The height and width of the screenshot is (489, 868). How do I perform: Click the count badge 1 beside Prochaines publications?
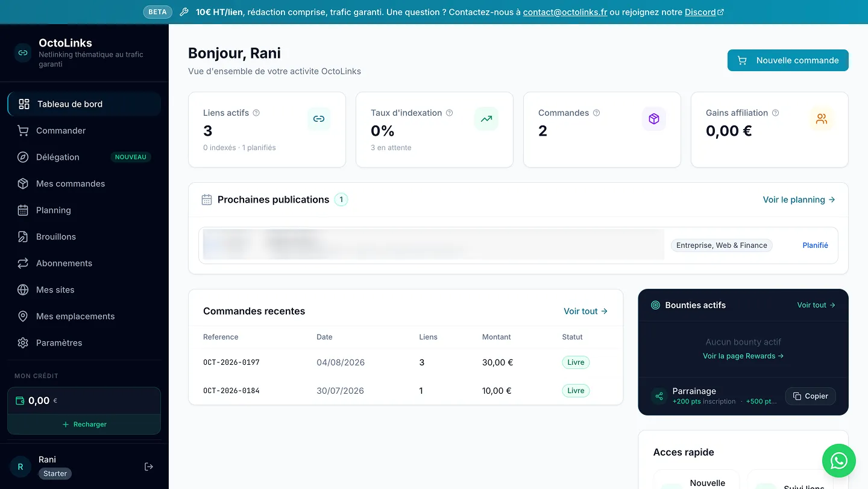[x=341, y=200]
